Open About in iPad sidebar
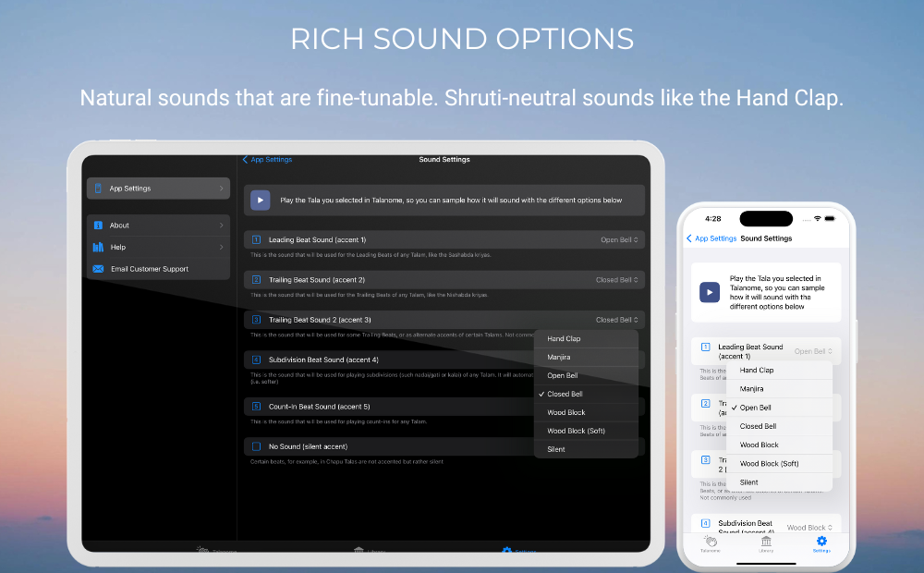 pyautogui.click(x=159, y=226)
